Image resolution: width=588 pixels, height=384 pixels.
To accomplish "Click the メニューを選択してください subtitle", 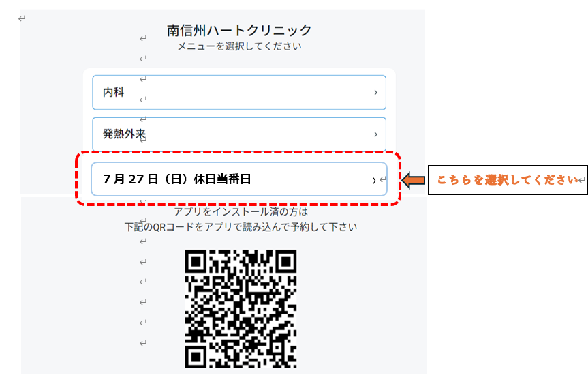I will click(x=239, y=46).
